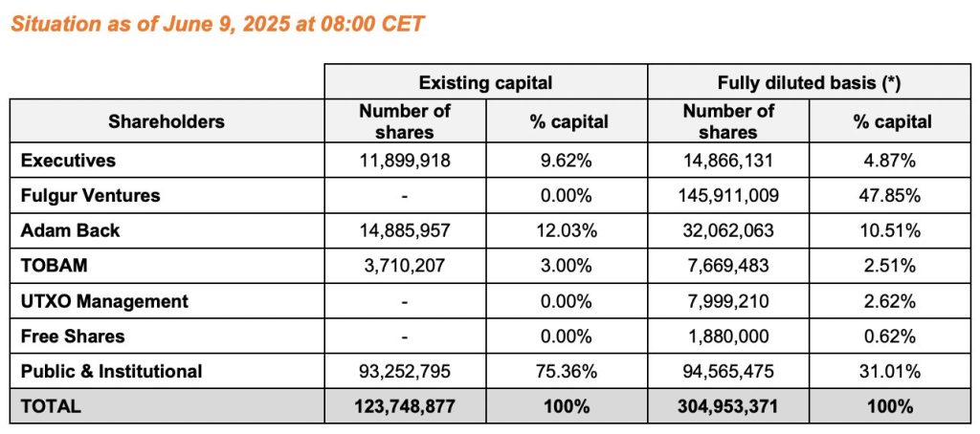Viewport: 980px width, 434px height.
Task: Select the 'TOBAM' row label
Action: click(x=49, y=266)
